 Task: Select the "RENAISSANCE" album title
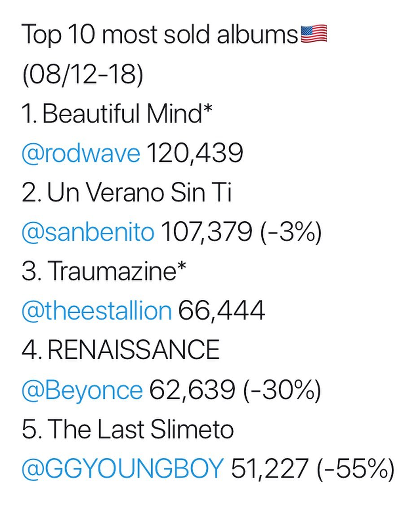click(133, 351)
